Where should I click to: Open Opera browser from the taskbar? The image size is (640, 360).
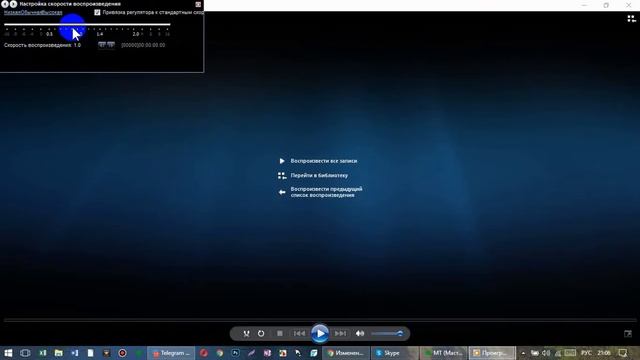203,353
